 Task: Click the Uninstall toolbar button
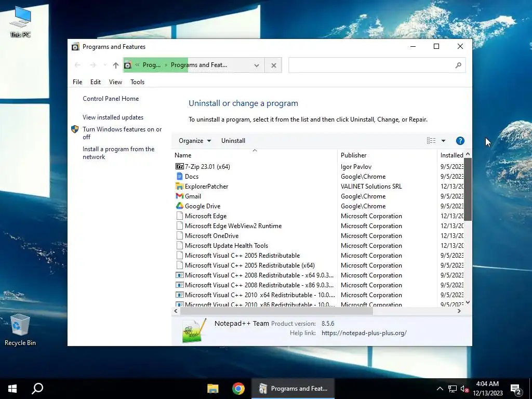point(233,141)
